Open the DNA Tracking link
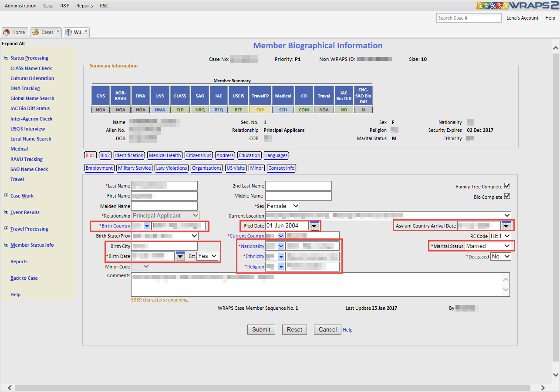This screenshot has height=392, width=560. (x=25, y=88)
